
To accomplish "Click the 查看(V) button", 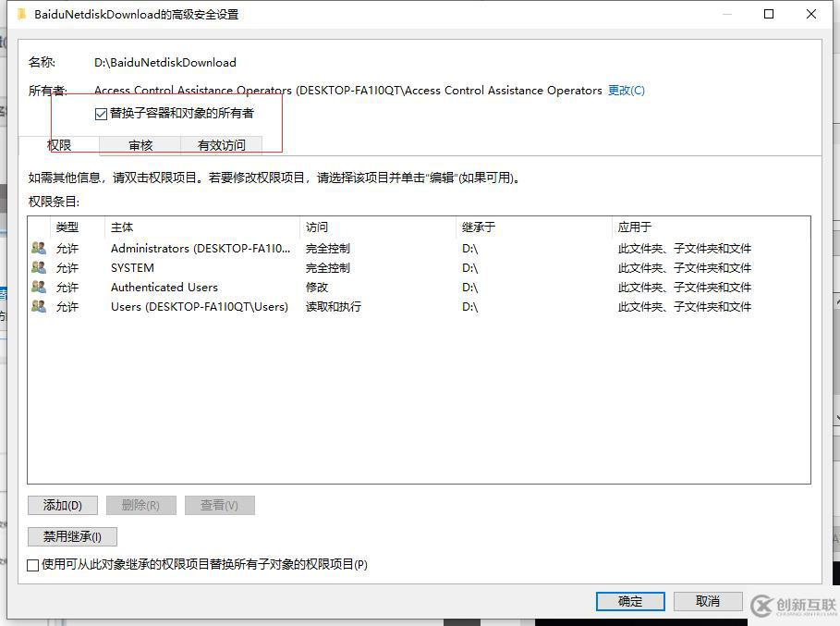I will pos(219,505).
